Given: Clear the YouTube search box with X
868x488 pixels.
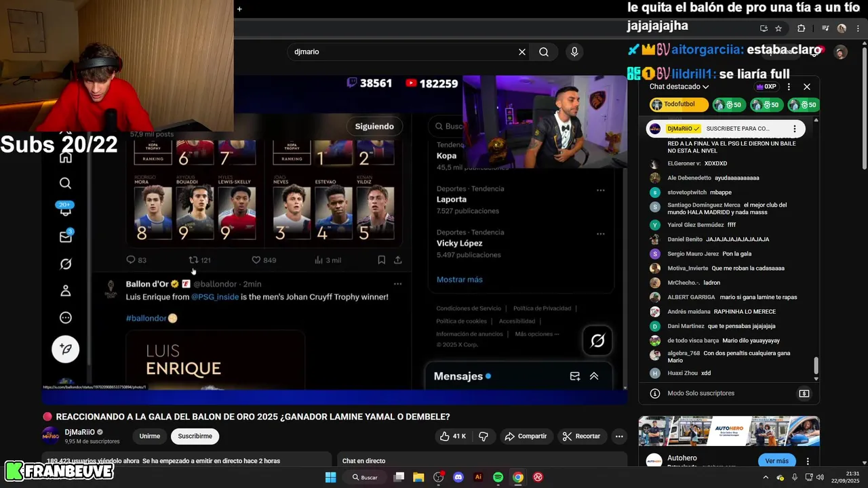Looking at the screenshot, I should coord(522,52).
